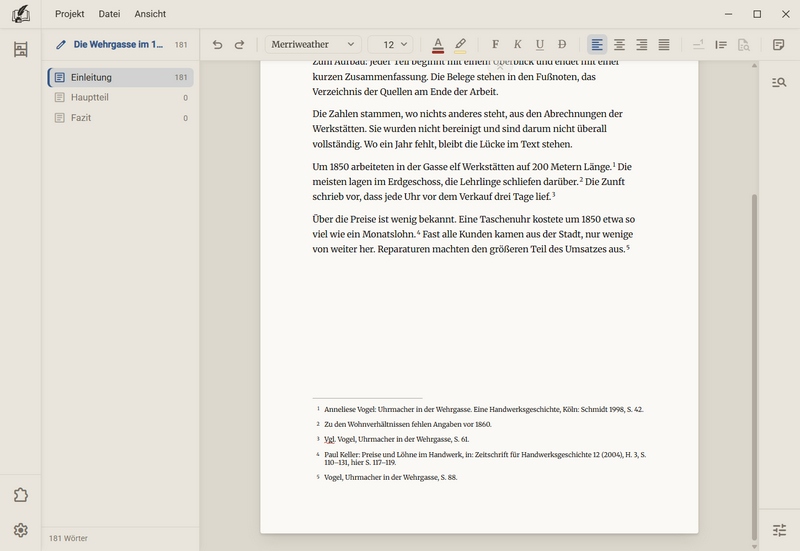800x551 pixels.
Task: Insert a footnote
Action: [698, 44]
